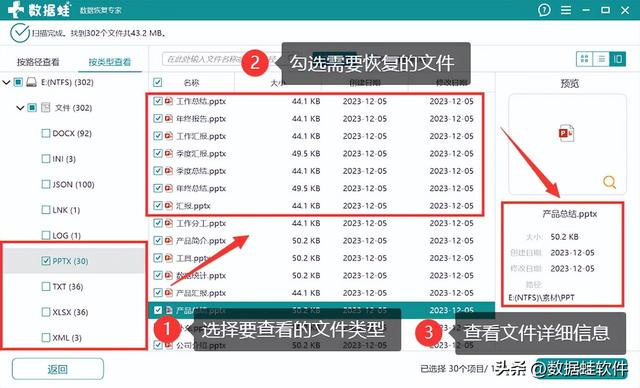Viewport: 640px width, 388px height.
Task: Check the XLSX (36) file type box
Action: point(46,312)
